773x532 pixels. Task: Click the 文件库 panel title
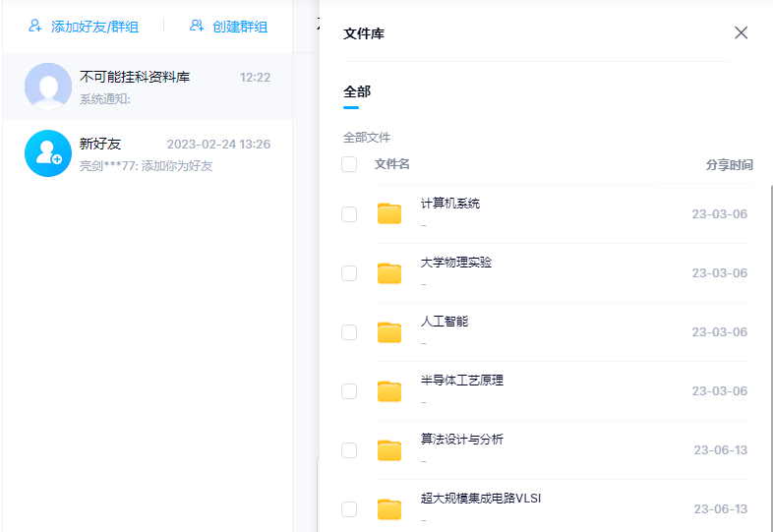click(x=364, y=33)
